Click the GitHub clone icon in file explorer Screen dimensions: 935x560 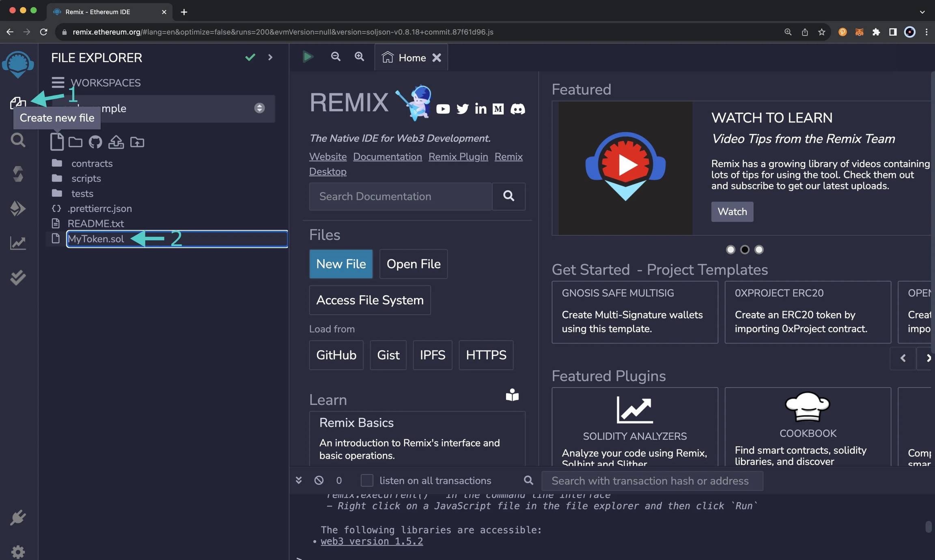pos(95,142)
